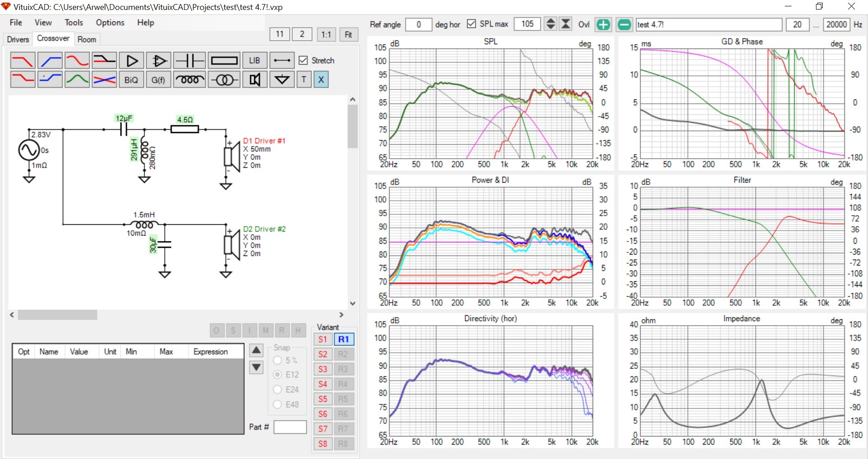Open the Help menu
Viewport: 868px width, 459px height.
[146, 23]
